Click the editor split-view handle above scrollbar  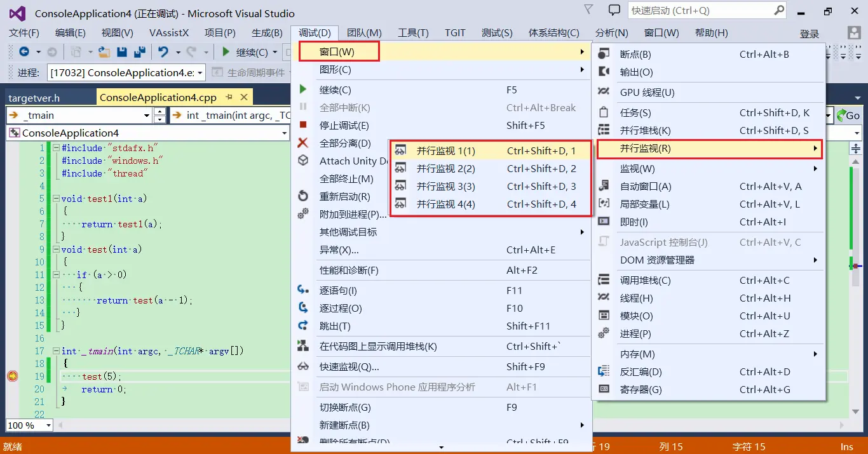[x=855, y=149]
